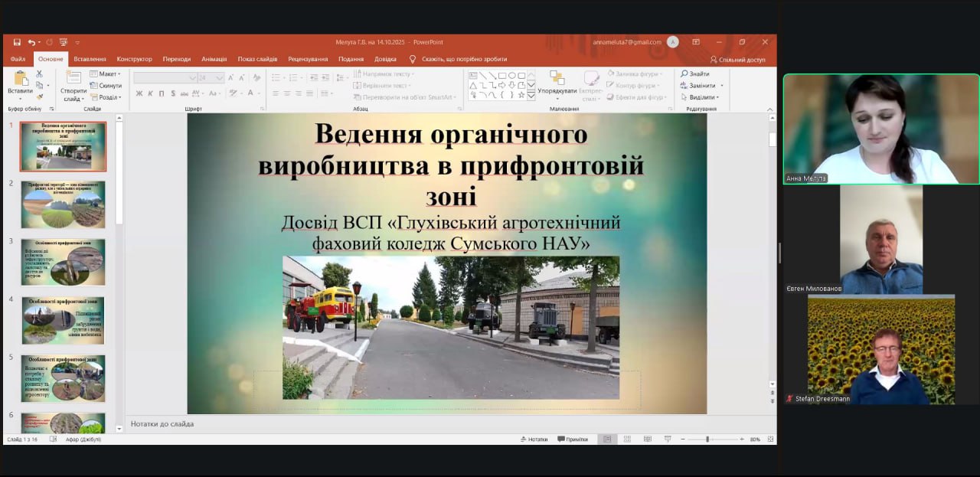Screen dimensions: 980x477
Task: Start slideshow from status bar icon
Action: [x=667, y=439]
